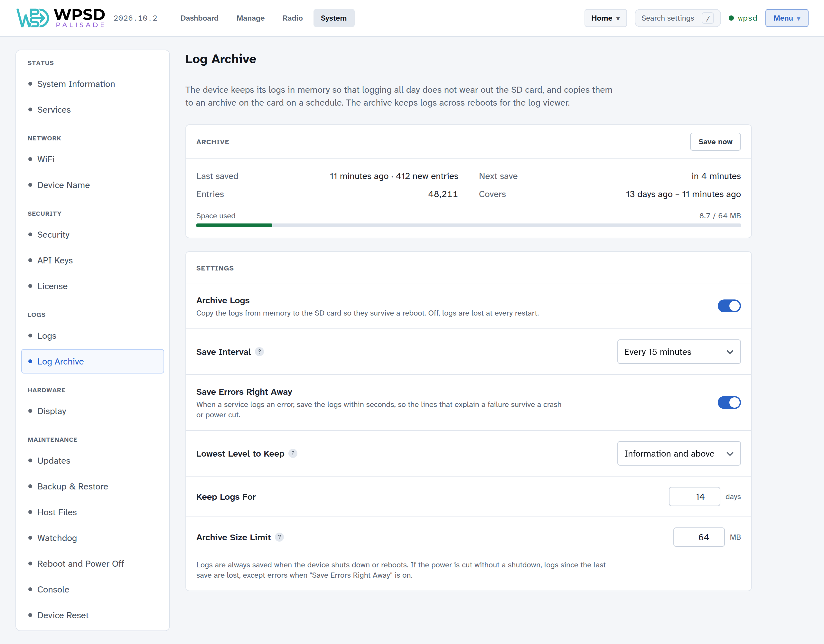Open the Console page

[92, 589]
